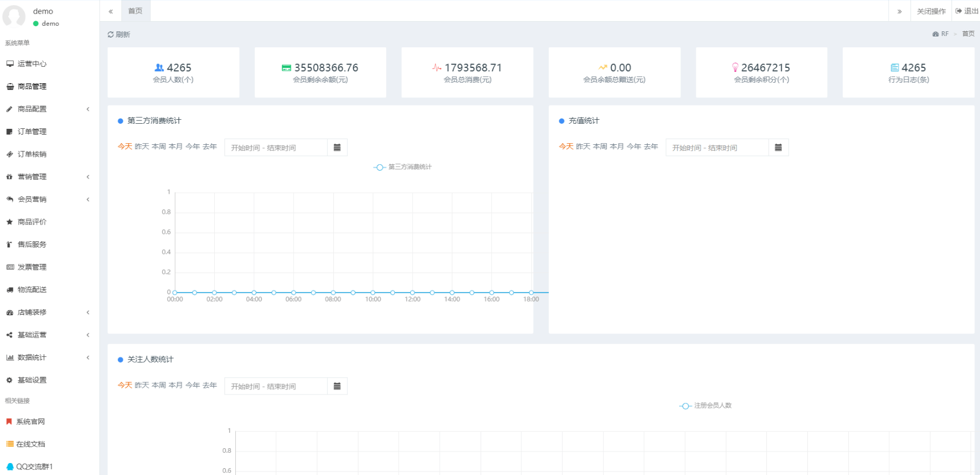Expand the 营销管理 submenu arrow

[88, 177]
